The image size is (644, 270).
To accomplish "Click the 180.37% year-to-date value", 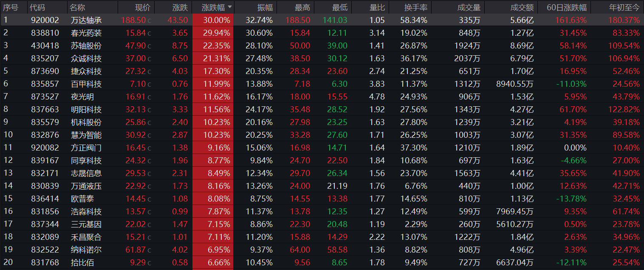I will click(625, 20).
